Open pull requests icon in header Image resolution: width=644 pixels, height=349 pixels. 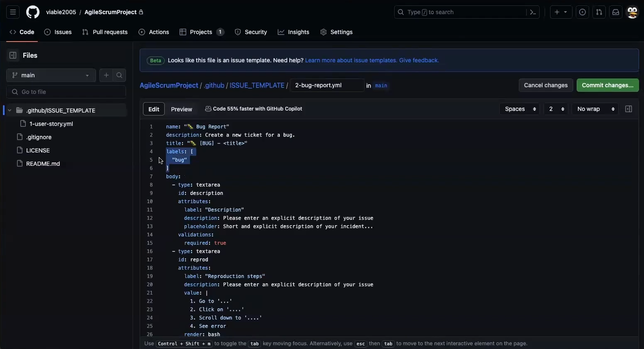click(x=599, y=12)
